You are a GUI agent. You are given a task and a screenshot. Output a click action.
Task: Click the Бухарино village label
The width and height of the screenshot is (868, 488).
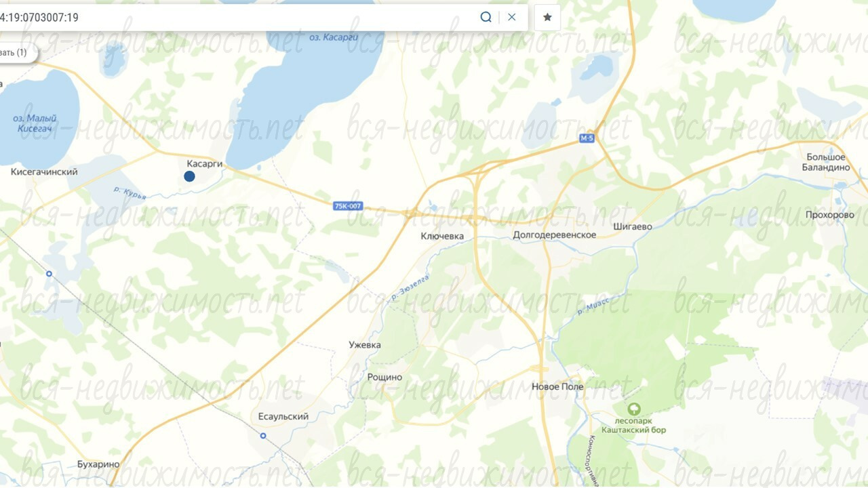(x=98, y=465)
